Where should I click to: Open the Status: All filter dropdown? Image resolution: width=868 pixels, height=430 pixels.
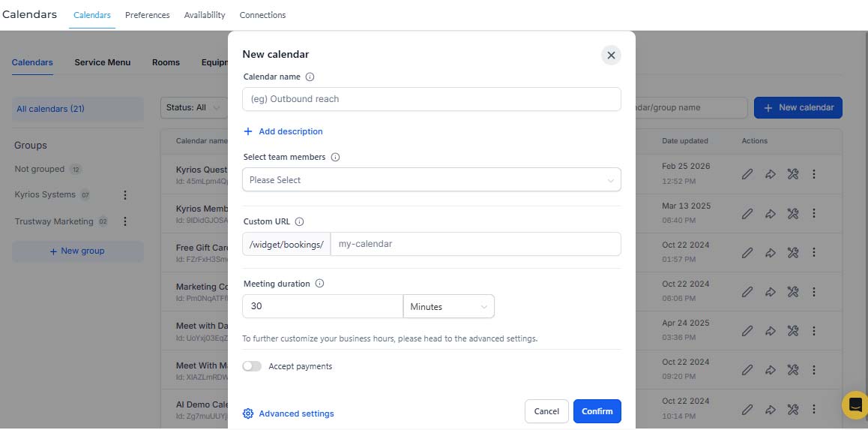(193, 107)
